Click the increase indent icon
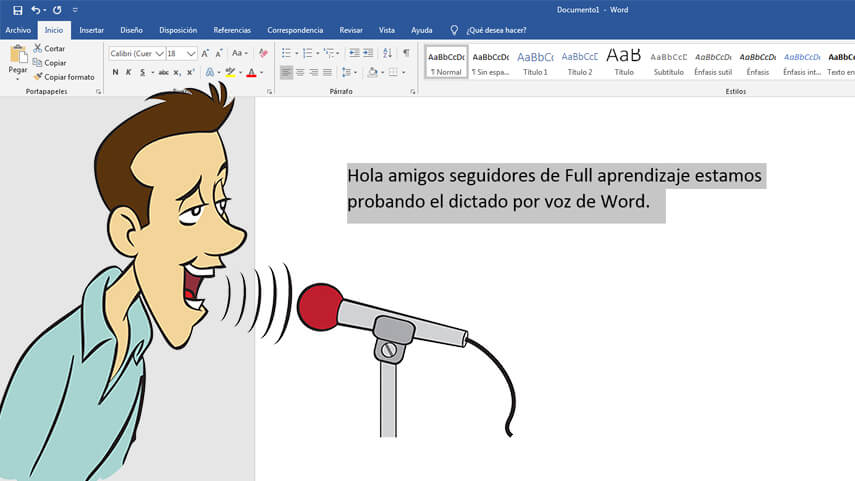This screenshot has width=855, height=481. point(368,53)
